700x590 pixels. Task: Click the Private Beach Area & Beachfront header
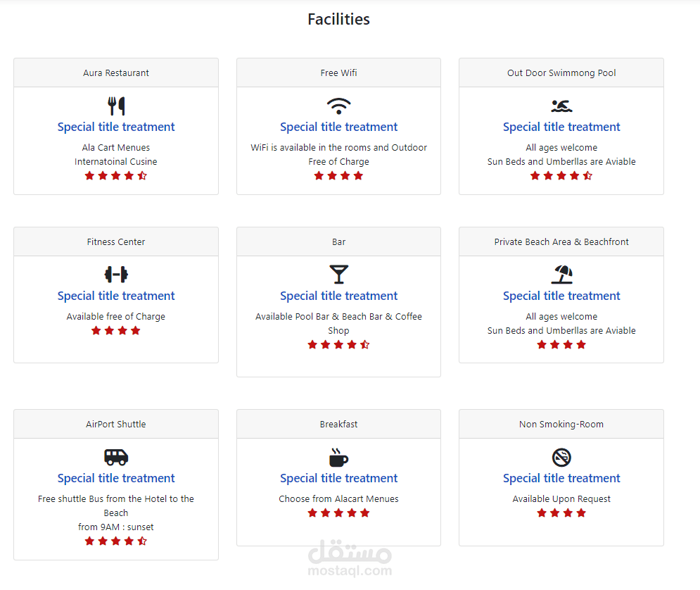coord(561,242)
